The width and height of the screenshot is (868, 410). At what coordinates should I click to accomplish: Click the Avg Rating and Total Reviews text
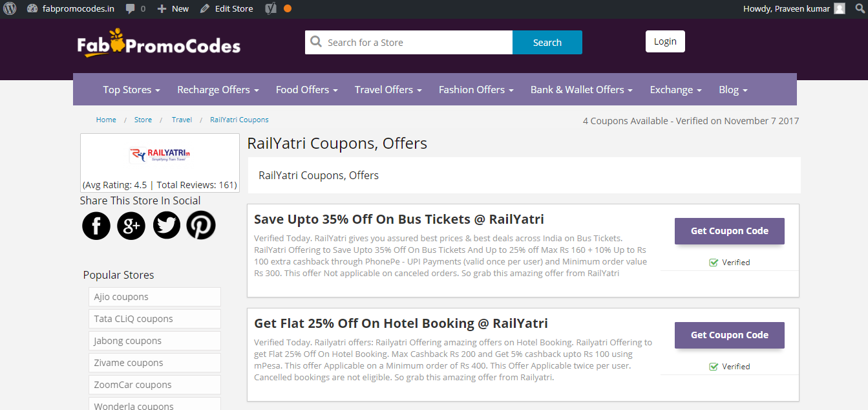pos(160,185)
